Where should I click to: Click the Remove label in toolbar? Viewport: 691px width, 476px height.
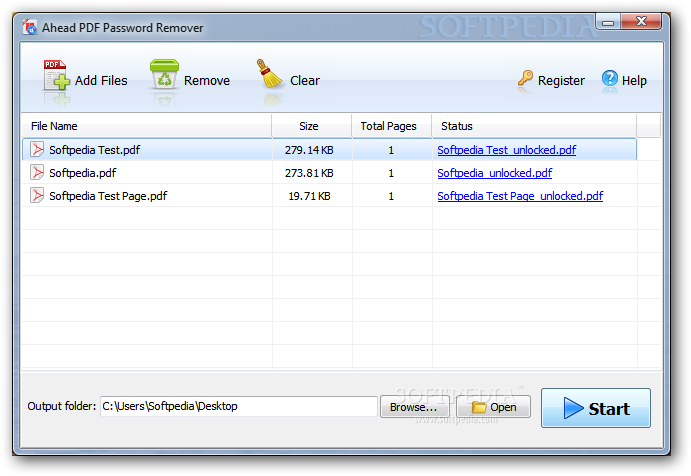[x=207, y=80]
